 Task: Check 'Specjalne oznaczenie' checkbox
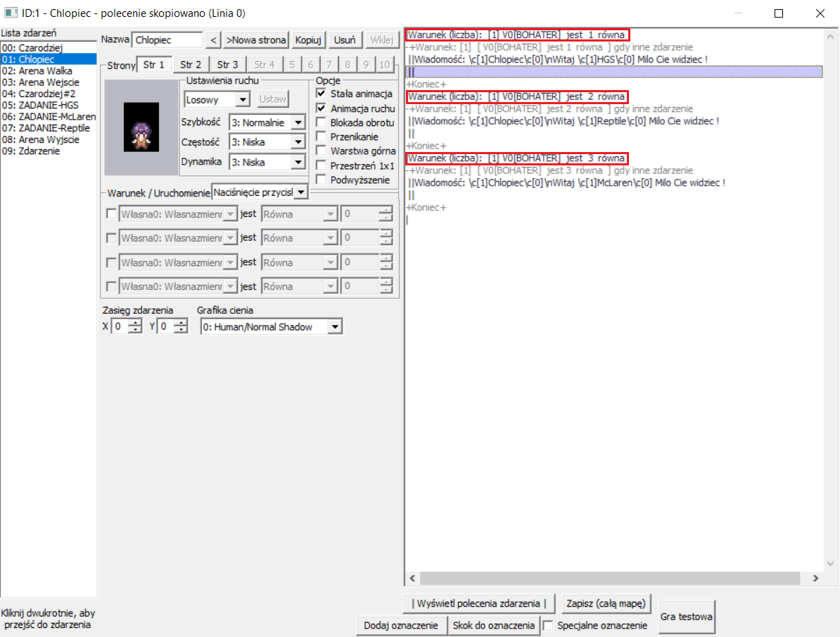(549, 625)
